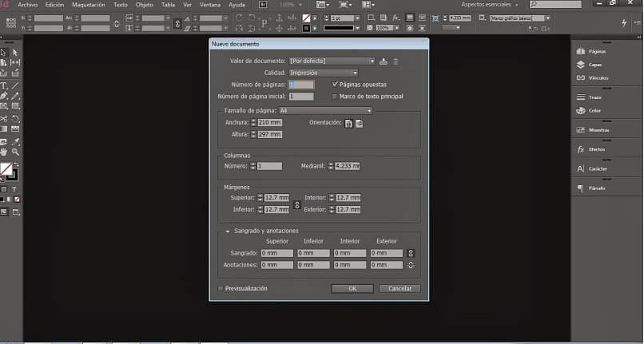
Task: Open the Tabla menu
Action: 168,5
